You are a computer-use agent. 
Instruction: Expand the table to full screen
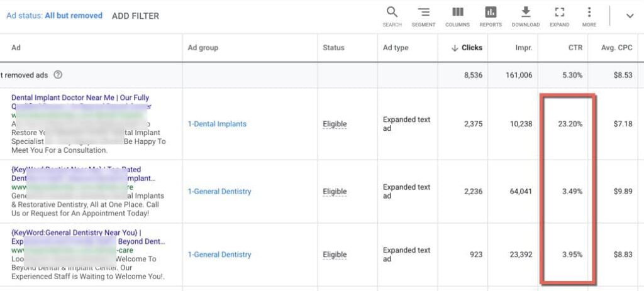tap(559, 16)
